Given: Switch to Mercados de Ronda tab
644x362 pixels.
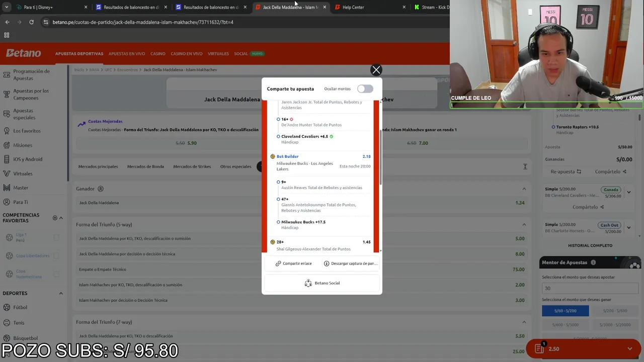Looking at the screenshot, I should tap(145, 166).
